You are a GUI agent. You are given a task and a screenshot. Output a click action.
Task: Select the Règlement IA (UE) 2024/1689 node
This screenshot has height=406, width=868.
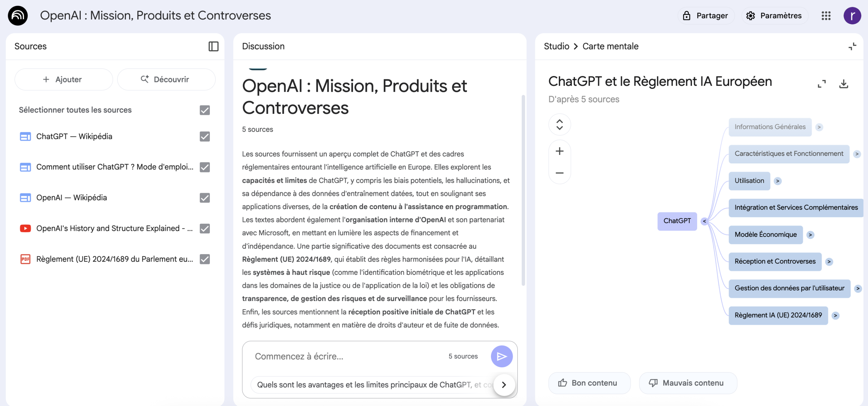(778, 315)
